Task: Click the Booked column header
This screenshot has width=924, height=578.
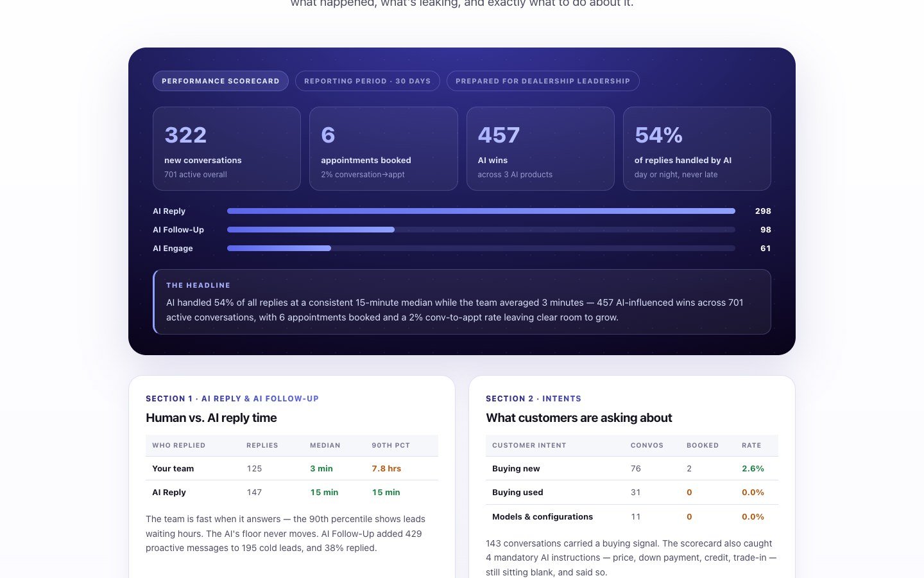Action: [703, 445]
